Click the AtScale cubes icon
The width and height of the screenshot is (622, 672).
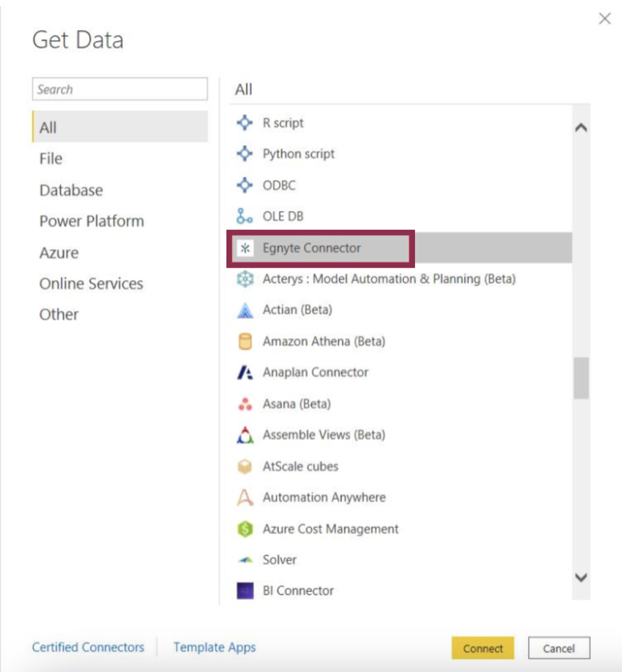coord(245,466)
